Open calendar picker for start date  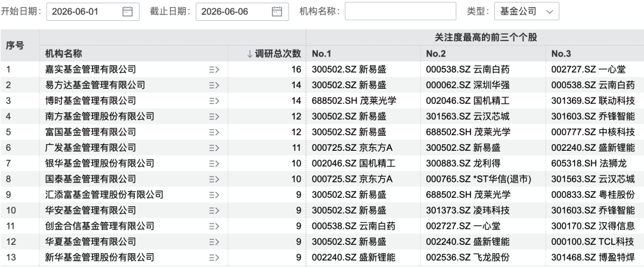pos(128,11)
